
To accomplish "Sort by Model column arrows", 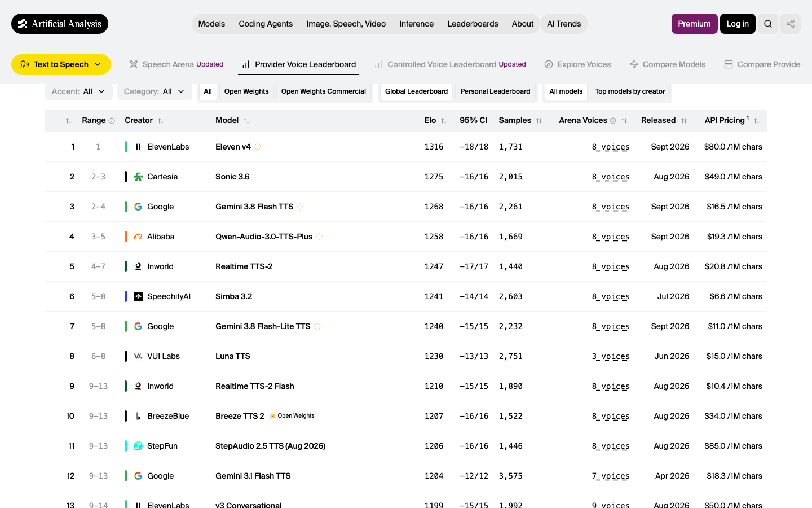I will tap(246, 121).
